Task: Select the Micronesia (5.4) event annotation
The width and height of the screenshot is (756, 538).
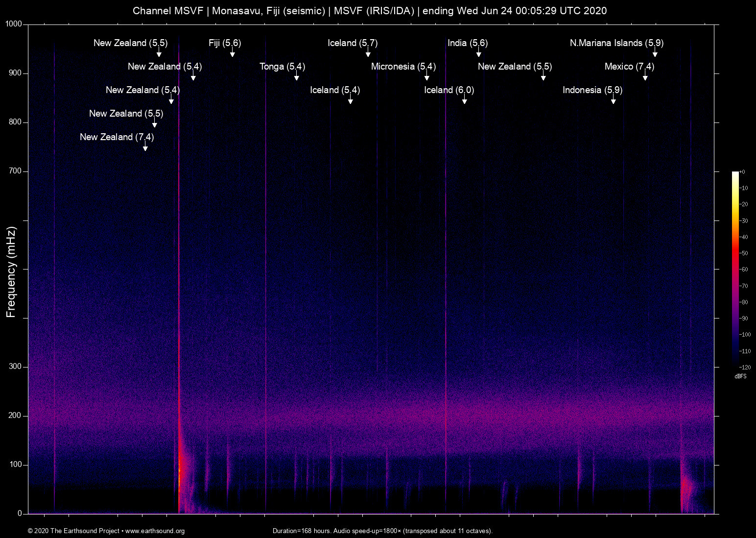Action: click(x=403, y=66)
